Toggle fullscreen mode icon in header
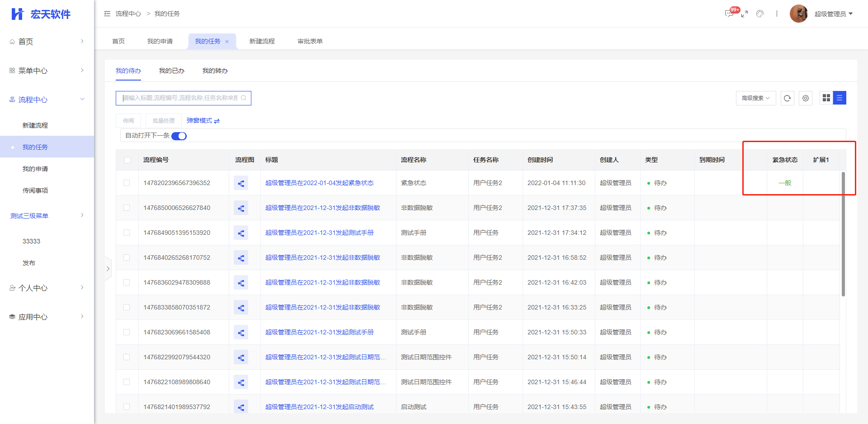 [x=745, y=14]
